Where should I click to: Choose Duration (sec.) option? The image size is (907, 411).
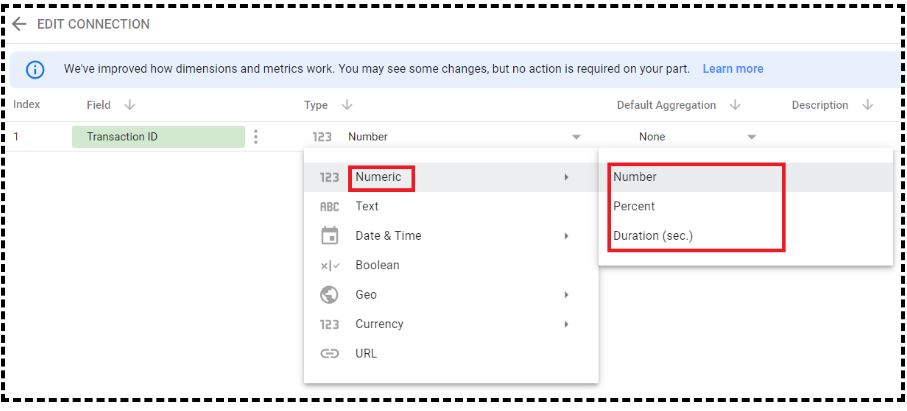pyautogui.click(x=653, y=236)
